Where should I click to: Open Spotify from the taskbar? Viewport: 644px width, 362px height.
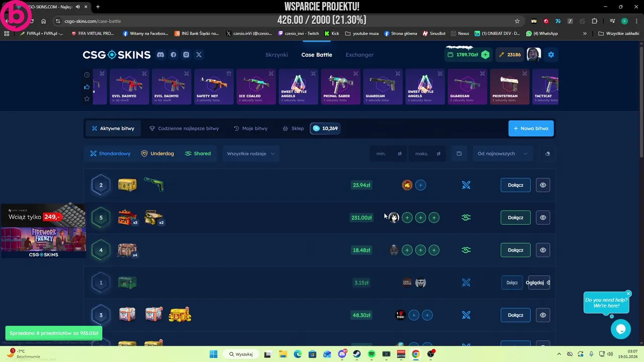371,354
